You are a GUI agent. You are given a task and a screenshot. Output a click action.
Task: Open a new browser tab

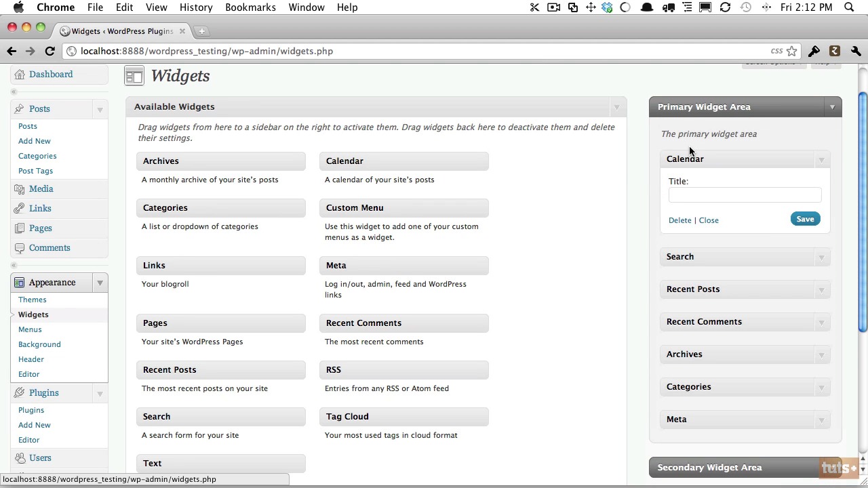[201, 31]
